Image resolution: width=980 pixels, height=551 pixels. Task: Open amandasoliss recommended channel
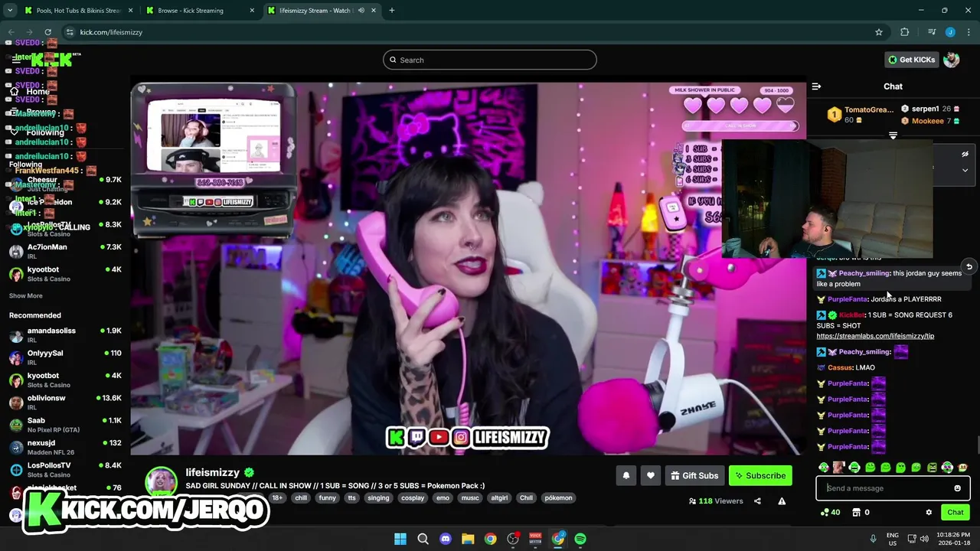[65, 335]
